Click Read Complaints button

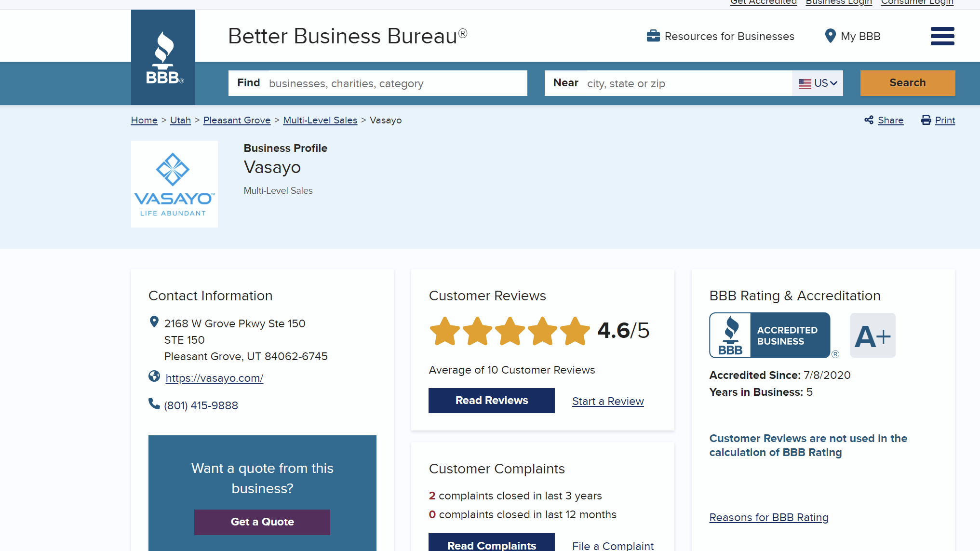pos(492,543)
